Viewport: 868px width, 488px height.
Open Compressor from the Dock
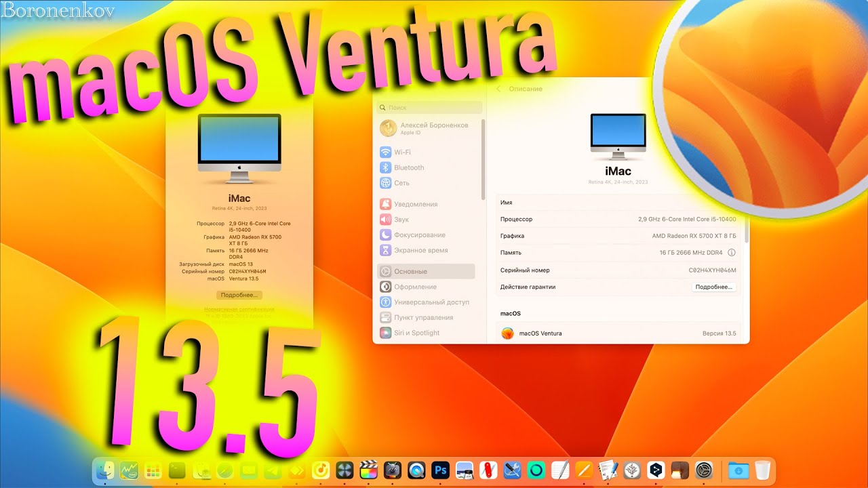point(393,469)
